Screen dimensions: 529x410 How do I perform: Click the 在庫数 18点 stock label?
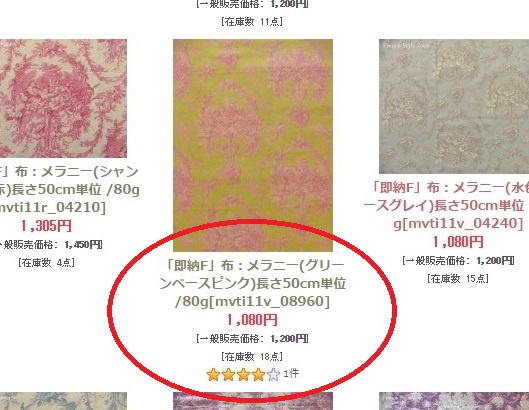[252, 356]
